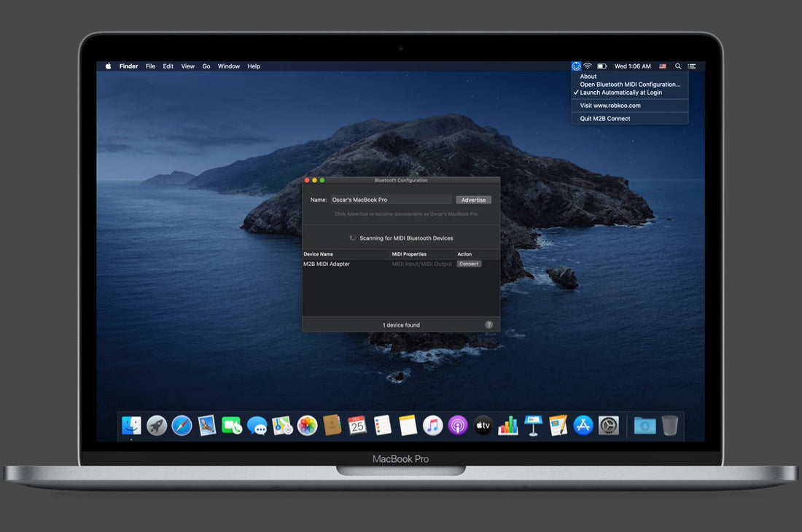Click the Wi-Fi status icon
Image resolution: width=802 pixels, height=532 pixels.
[x=588, y=66]
